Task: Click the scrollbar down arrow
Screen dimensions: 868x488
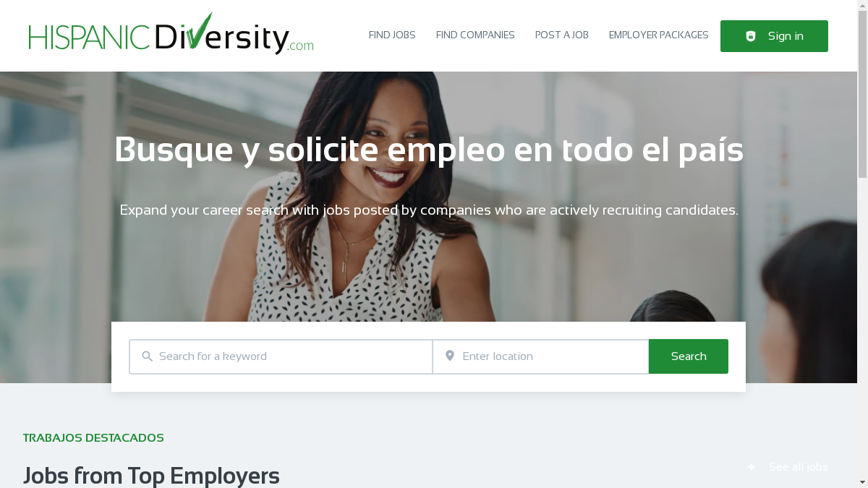Action: click(862, 483)
